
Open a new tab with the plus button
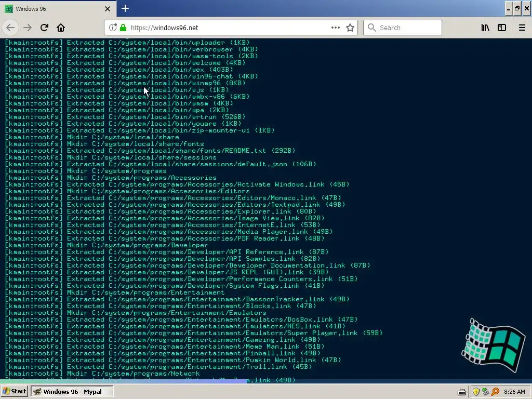coord(125,8)
